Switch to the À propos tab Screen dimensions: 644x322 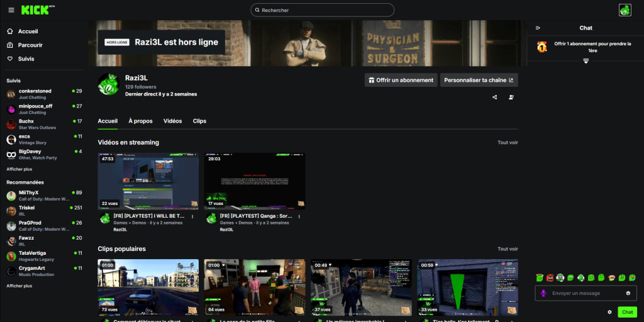[140, 121]
